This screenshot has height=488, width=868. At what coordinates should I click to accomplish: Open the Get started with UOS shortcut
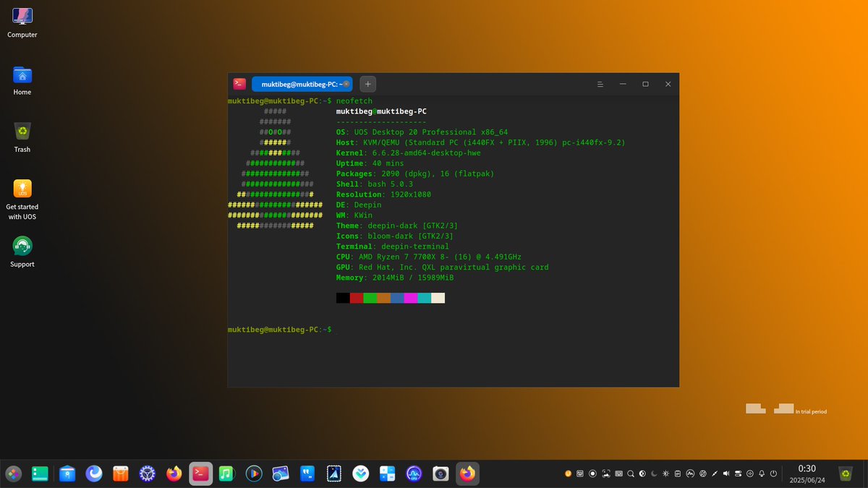22,199
